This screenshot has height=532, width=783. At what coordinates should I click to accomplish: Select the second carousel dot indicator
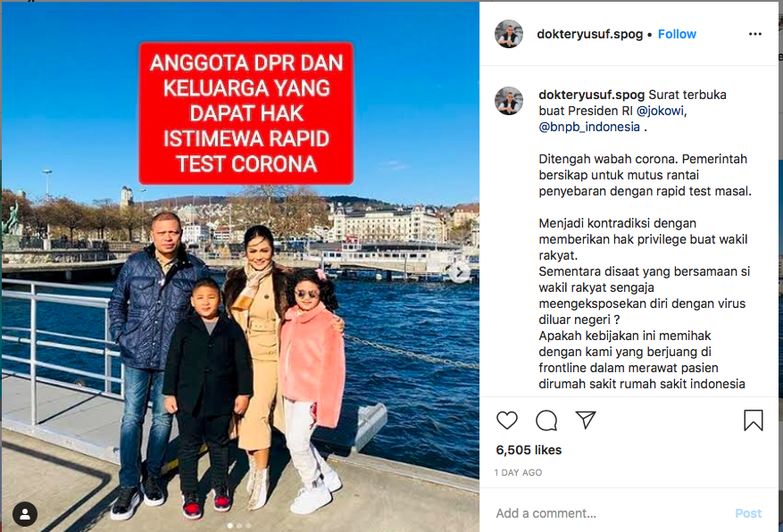tap(239, 526)
